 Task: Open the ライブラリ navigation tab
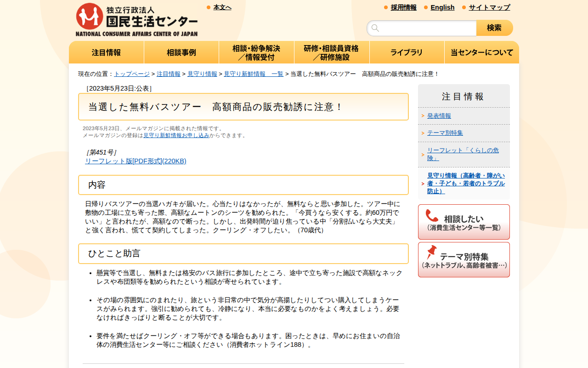[407, 52]
